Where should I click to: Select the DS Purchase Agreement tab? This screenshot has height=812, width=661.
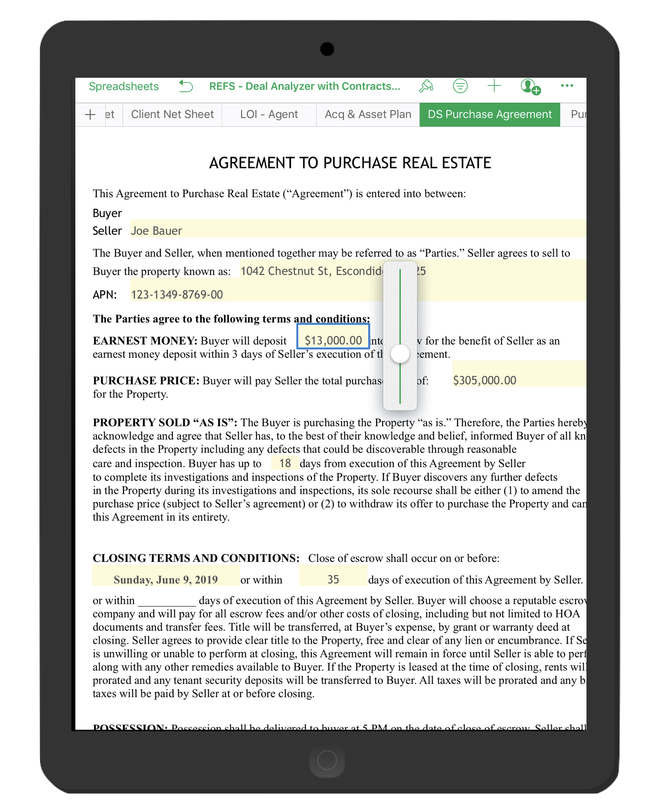(490, 115)
